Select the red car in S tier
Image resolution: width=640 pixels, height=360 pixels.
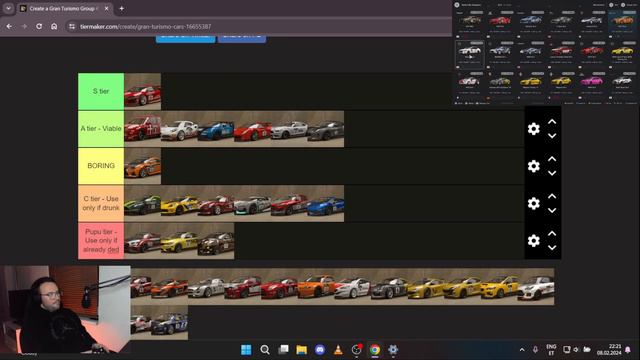point(142,91)
